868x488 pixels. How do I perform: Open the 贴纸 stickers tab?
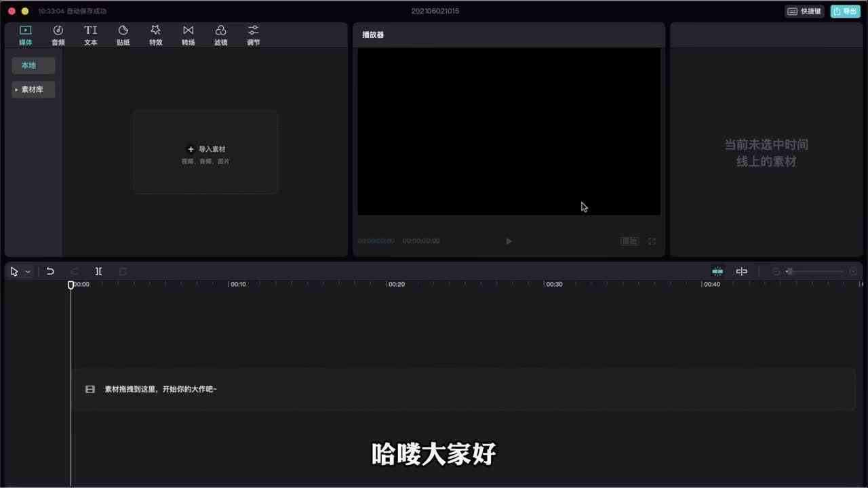(123, 35)
